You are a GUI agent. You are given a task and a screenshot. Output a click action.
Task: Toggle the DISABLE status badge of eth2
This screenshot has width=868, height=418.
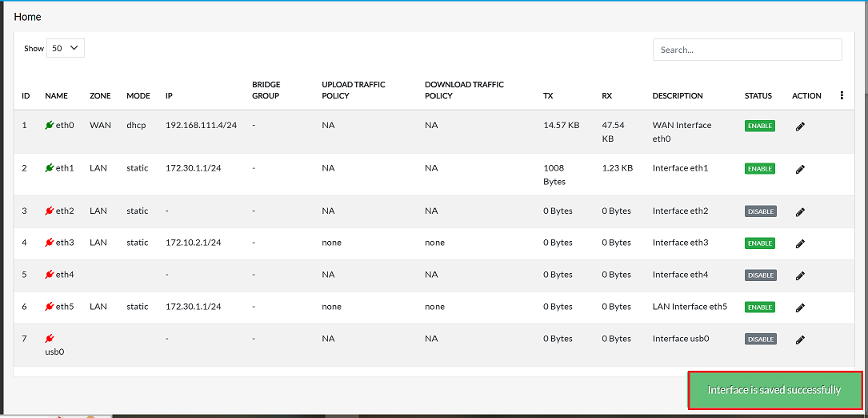tap(761, 211)
